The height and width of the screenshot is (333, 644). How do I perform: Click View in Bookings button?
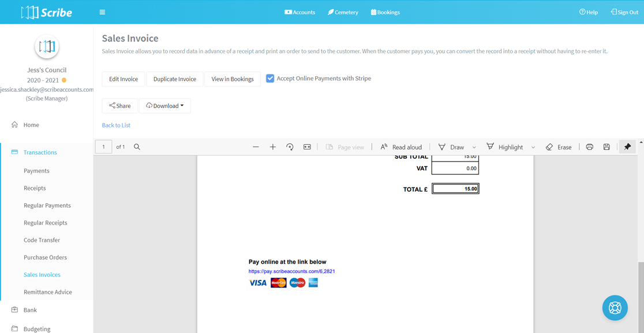coord(233,79)
